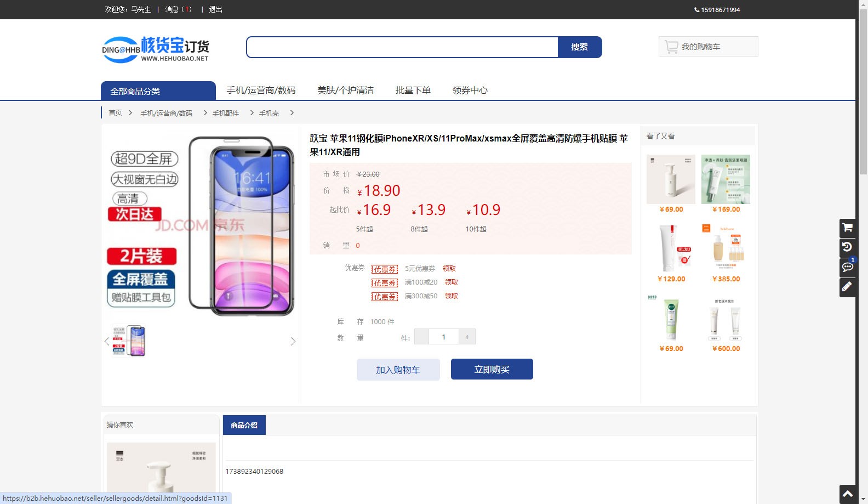Increase quantity with the plus button
Screen dimensions: 868x504
coord(467,337)
